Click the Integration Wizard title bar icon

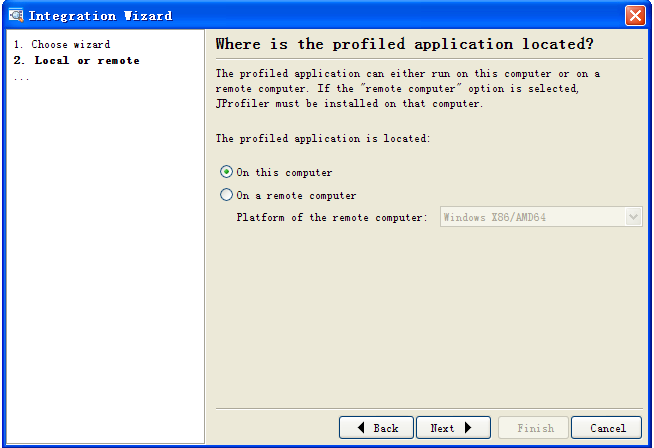pyautogui.click(x=16, y=15)
